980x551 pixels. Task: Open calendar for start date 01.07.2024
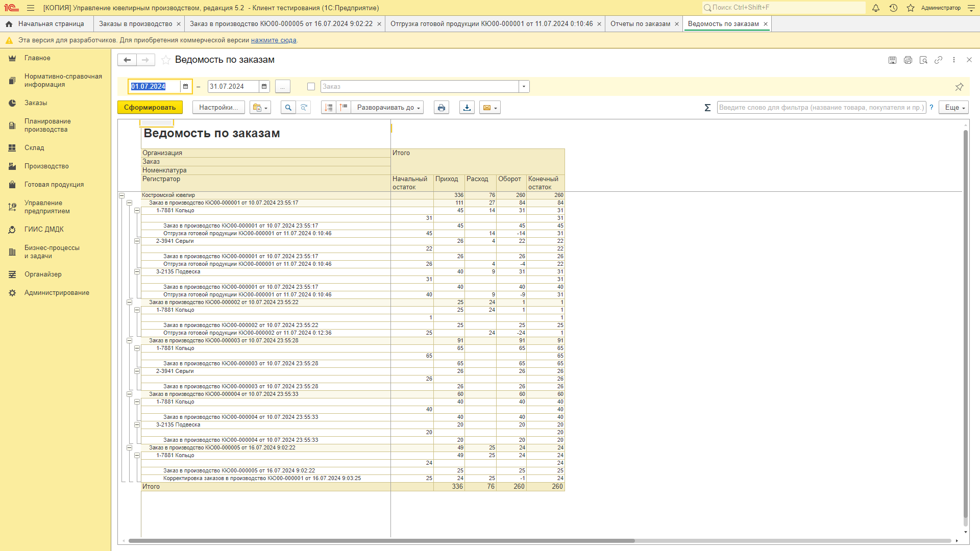(186, 87)
